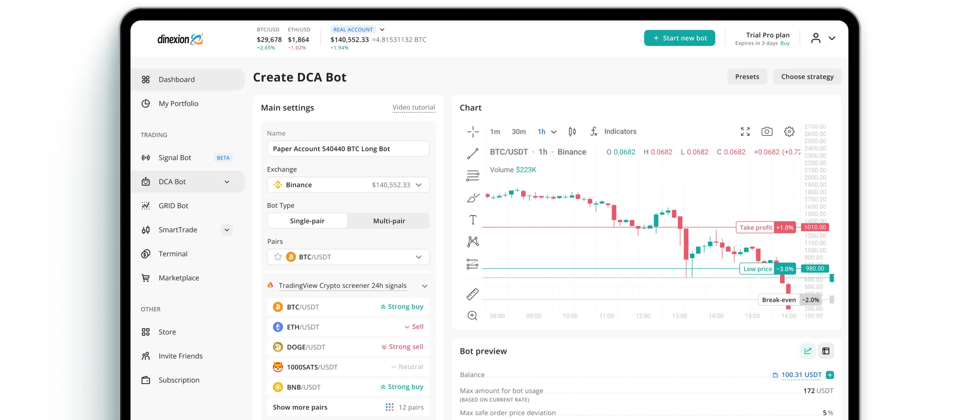Viewport: 980px width, 420px height.
Task: Open candlestick chart type selector
Action: [572, 132]
